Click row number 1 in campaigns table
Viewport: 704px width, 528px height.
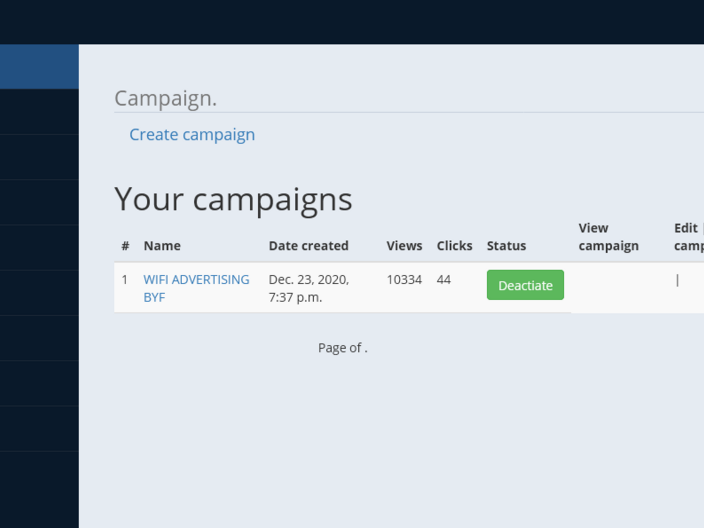click(x=125, y=280)
